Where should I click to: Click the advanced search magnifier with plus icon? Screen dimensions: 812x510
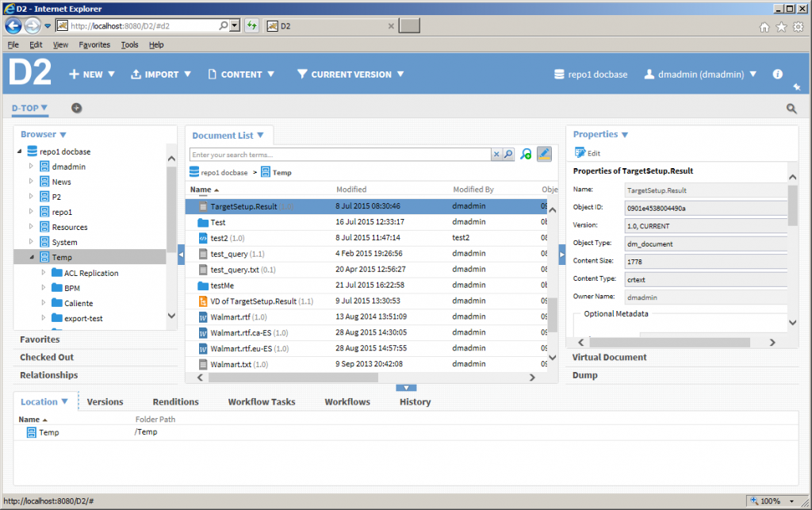click(525, 154)
